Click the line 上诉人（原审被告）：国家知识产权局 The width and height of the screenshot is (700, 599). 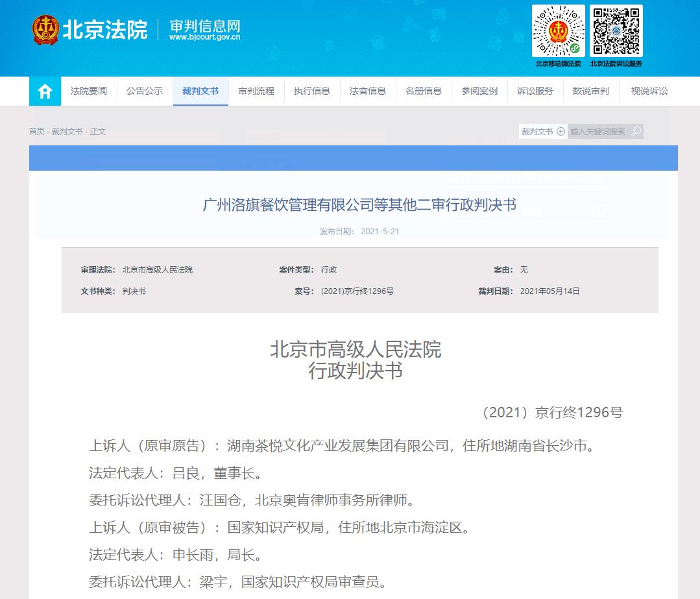280,528
